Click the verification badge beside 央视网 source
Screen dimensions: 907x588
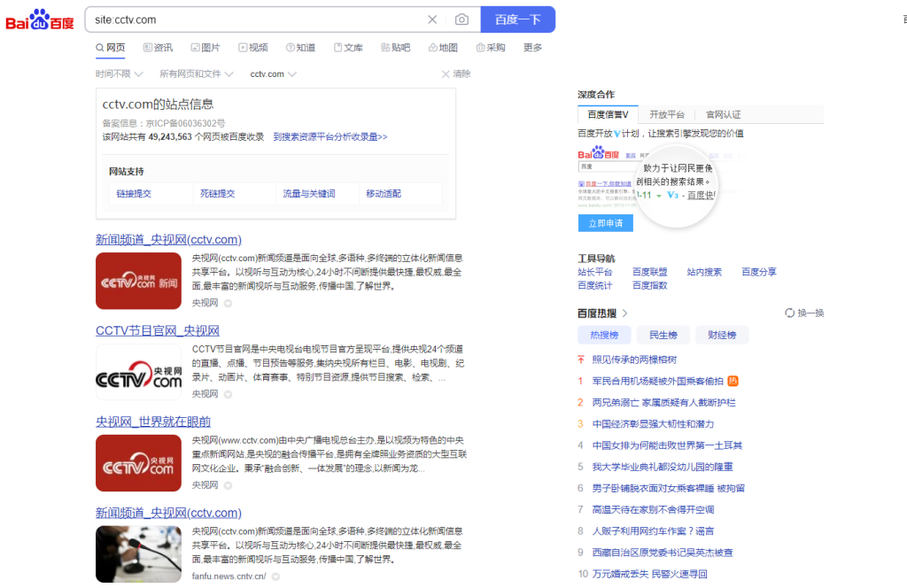[x=229, y=302]
